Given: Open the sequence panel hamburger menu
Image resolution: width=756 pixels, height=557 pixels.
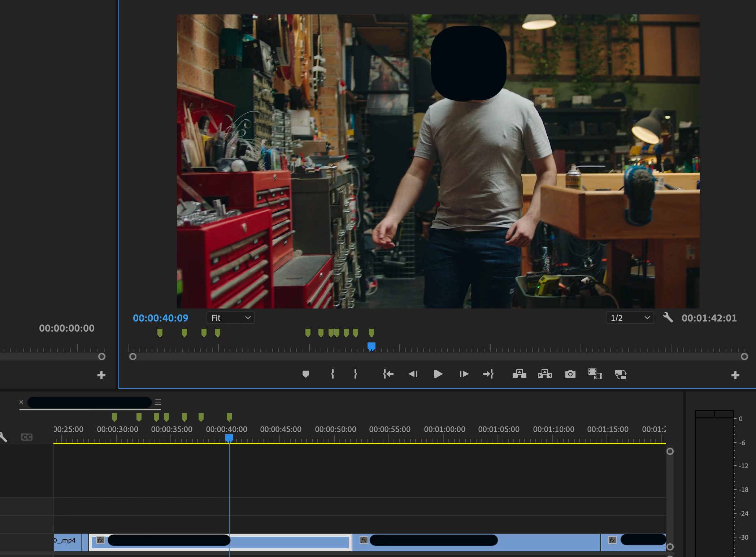Looking at the screenshot, I should pos(158,402).
